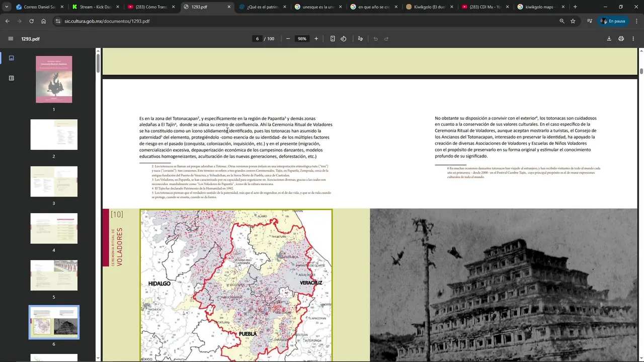This screenshot has height=362, width=644.
Task: Click the zoom in plus button
Action: tap(316, 39)
